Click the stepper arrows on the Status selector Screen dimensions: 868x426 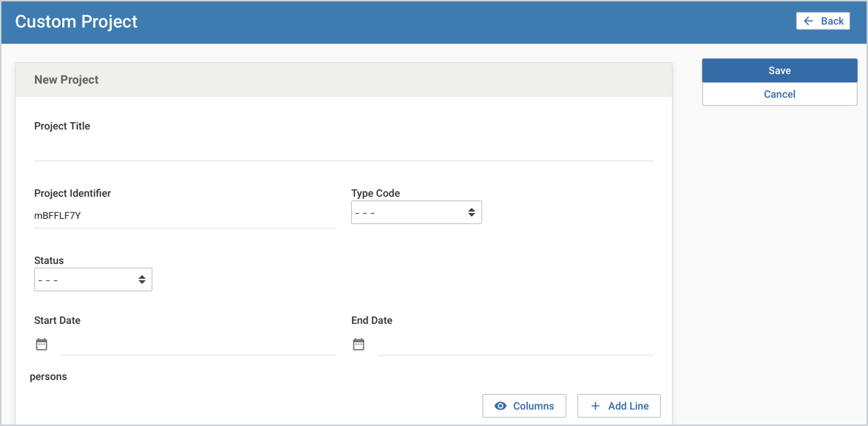(142, 279)
